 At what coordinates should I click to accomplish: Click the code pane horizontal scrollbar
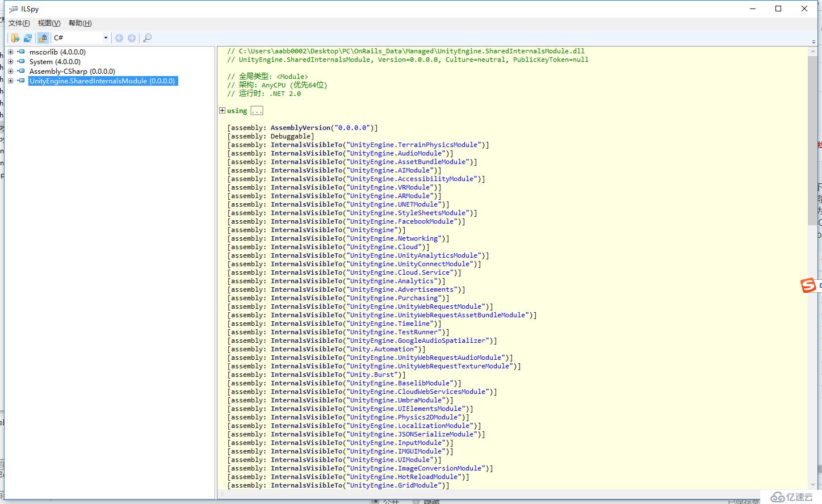click(x=512, y=495)
